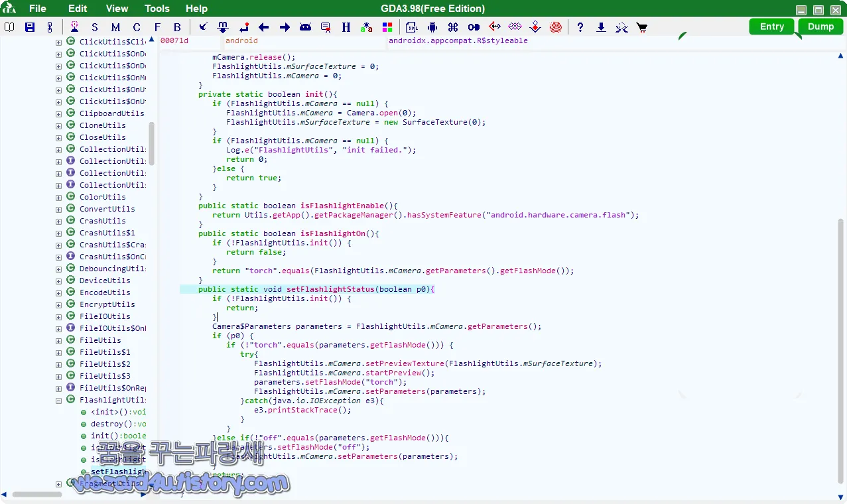Image resolution: width=847 pixels, height=504 pixels.
Task: Select the <init>() method in tree
Action: 118,412
